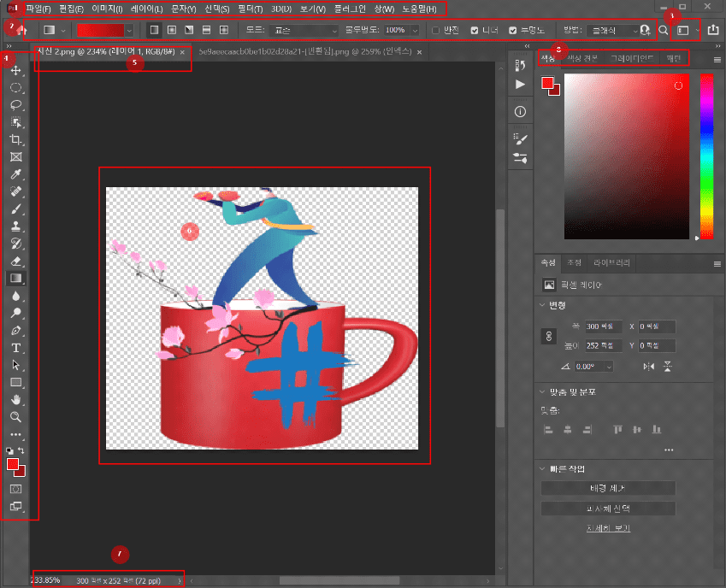
Task: Choose diamond gradient type
Action: click(224, 30)
